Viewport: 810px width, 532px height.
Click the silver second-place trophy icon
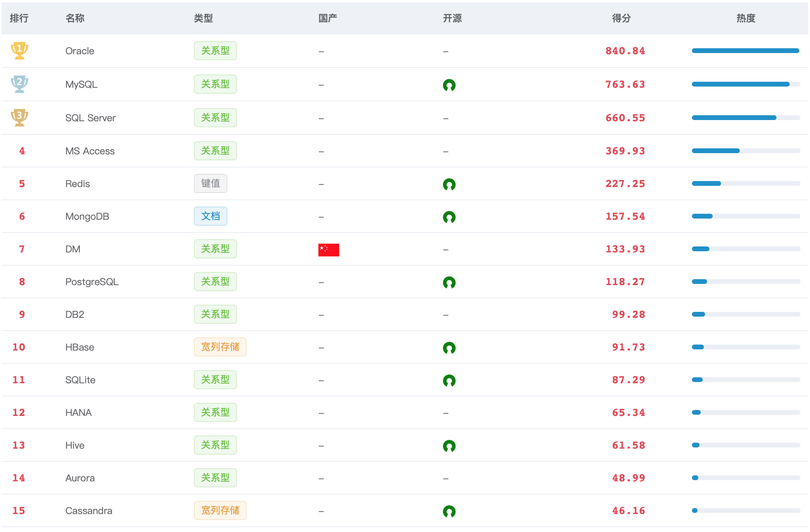[19, 84]
